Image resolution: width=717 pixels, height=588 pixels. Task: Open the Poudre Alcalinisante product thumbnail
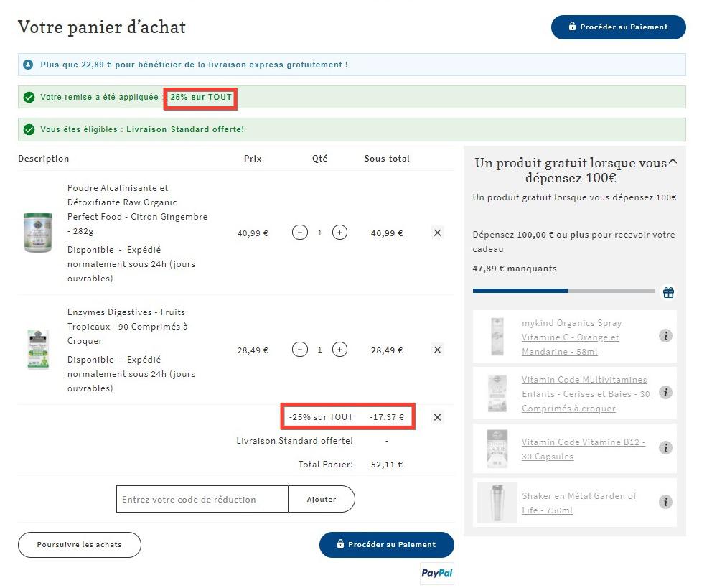(x=38, y=232)
